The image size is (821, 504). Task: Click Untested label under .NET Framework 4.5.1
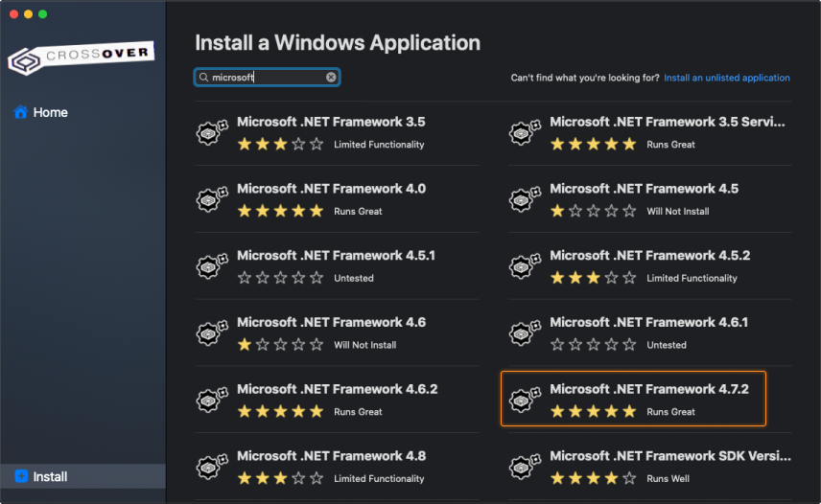(x=354, y=278)
